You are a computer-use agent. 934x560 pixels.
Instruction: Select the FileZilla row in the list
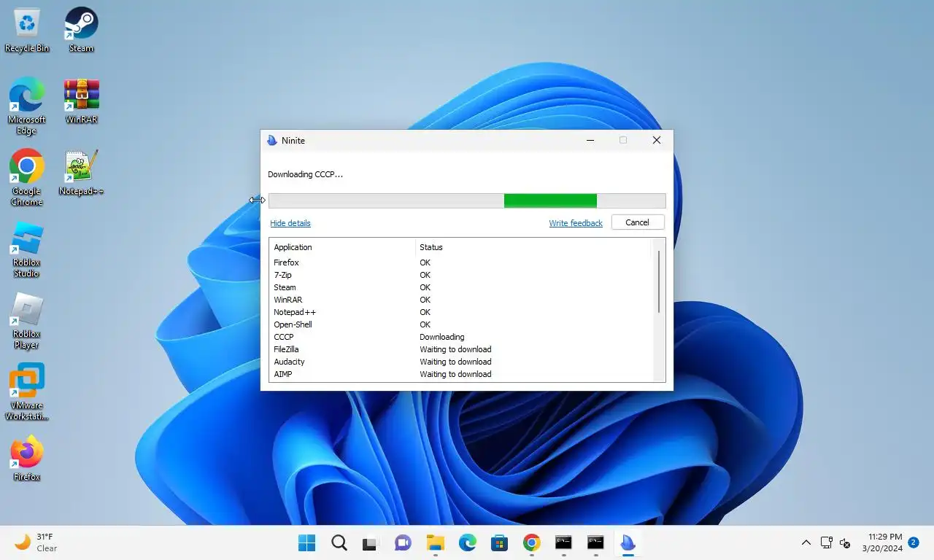460,349
